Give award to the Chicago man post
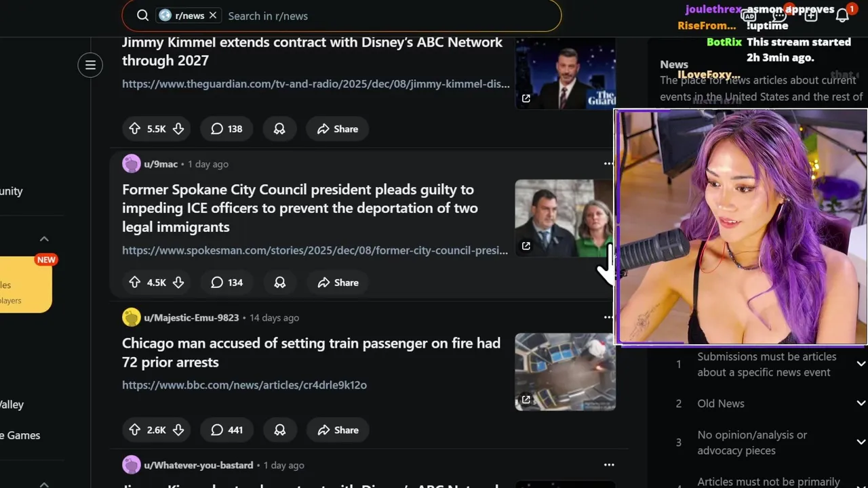868x488 pixels. point(279,430)
